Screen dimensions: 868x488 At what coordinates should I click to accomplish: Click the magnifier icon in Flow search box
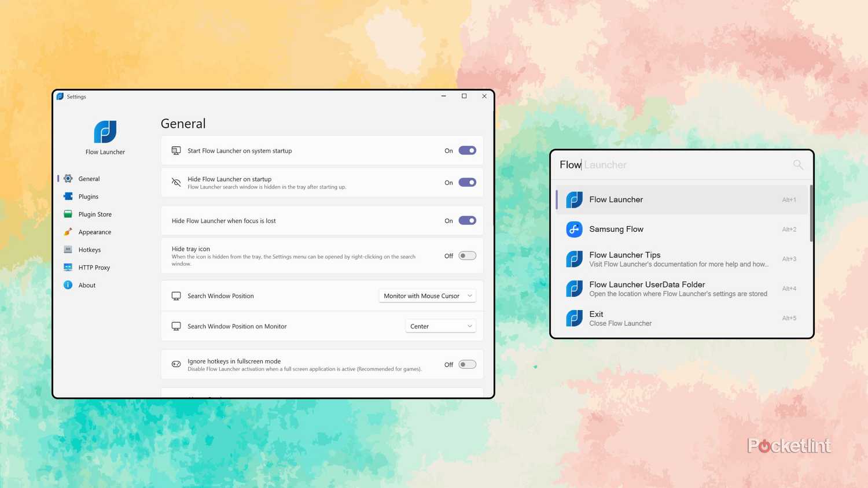pos(798,165)
